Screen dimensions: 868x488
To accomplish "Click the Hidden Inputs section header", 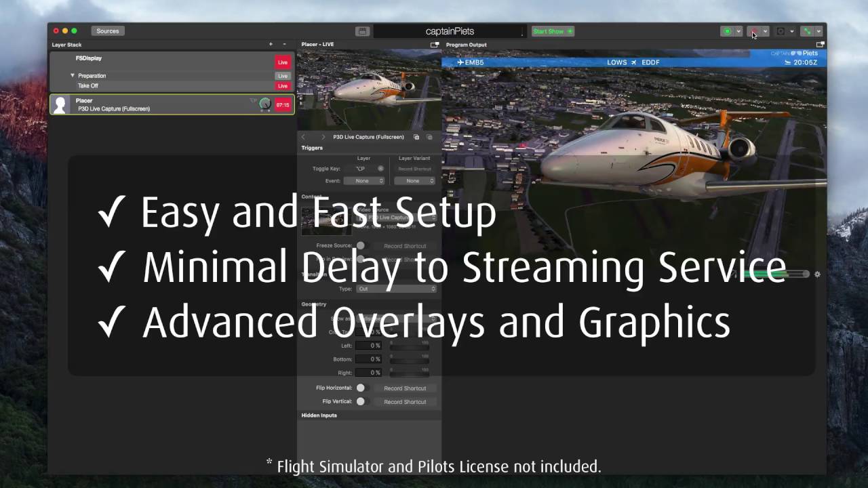I will click(319, 415).
